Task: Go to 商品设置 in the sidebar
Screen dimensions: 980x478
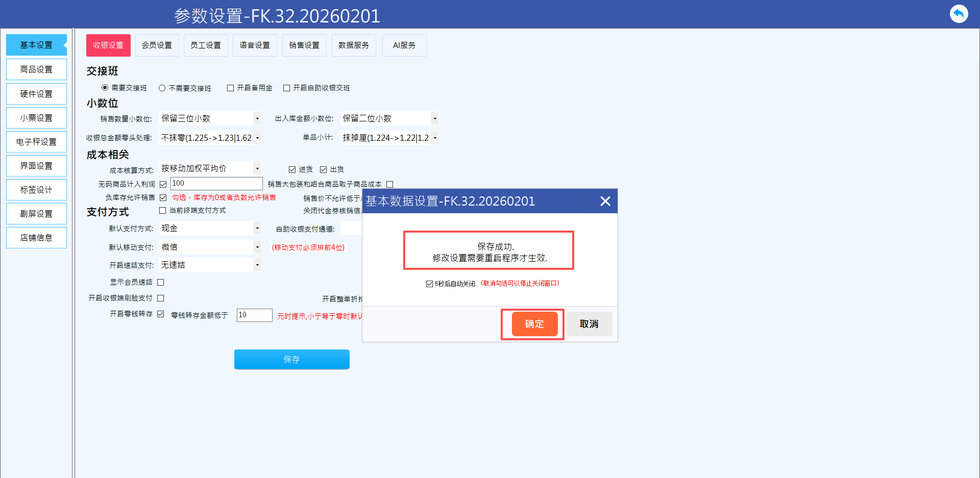Action: click(x=36, y=69)
